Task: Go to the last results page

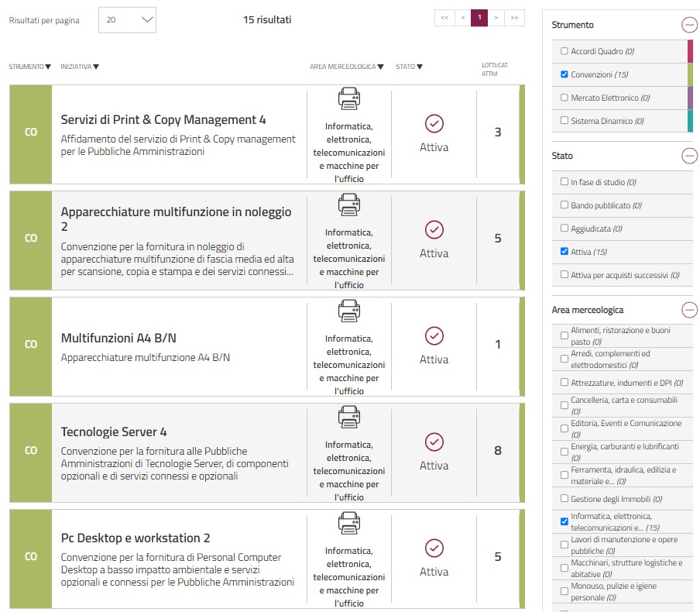Action: [x=514, y=17]
